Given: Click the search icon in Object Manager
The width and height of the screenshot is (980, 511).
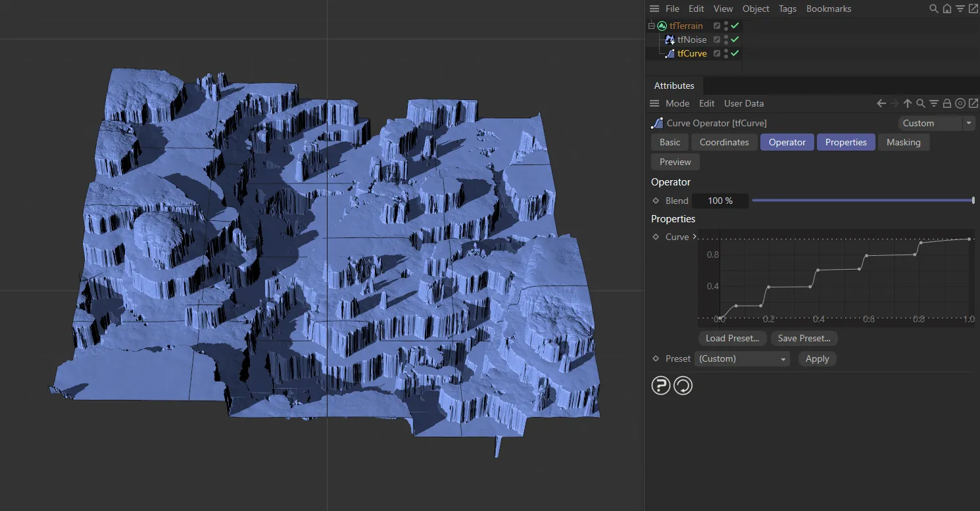Looking at the screenshot, I should click(933, 9).
